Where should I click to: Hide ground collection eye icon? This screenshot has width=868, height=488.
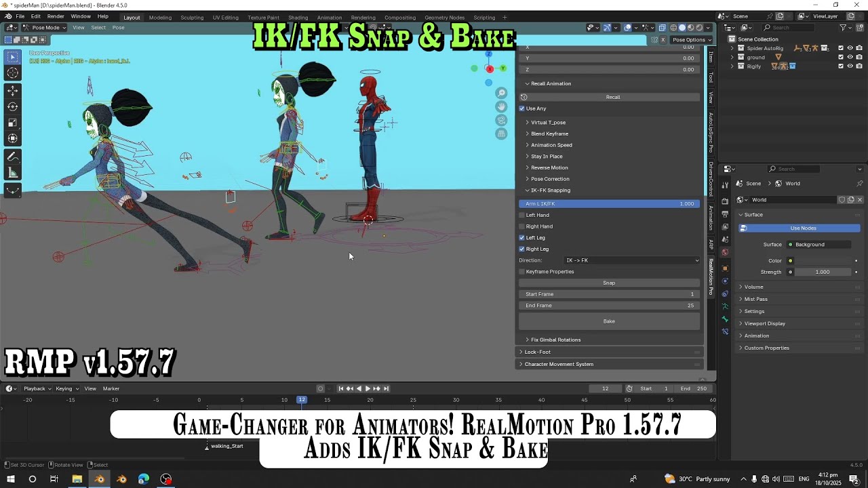click(x=850, y=57)
